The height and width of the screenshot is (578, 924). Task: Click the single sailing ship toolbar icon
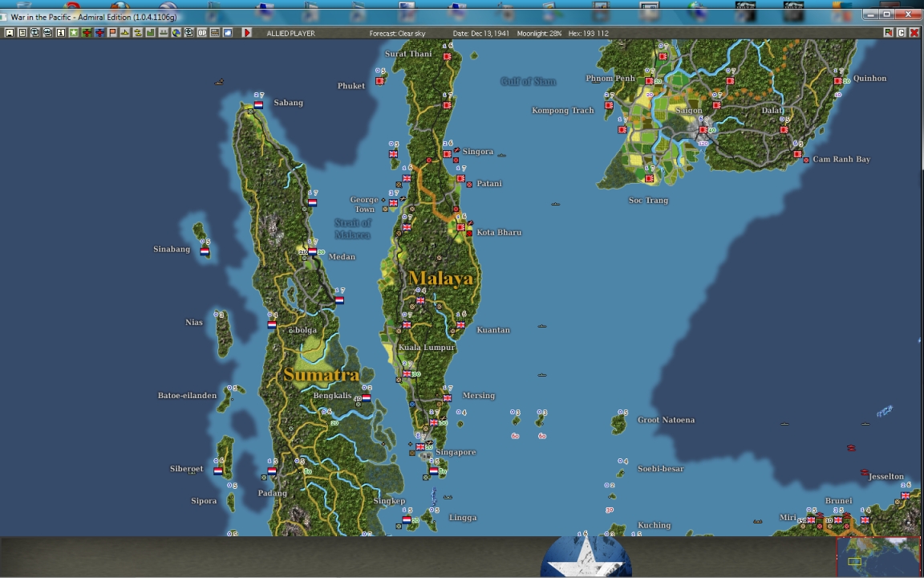[x=125, y=33]
